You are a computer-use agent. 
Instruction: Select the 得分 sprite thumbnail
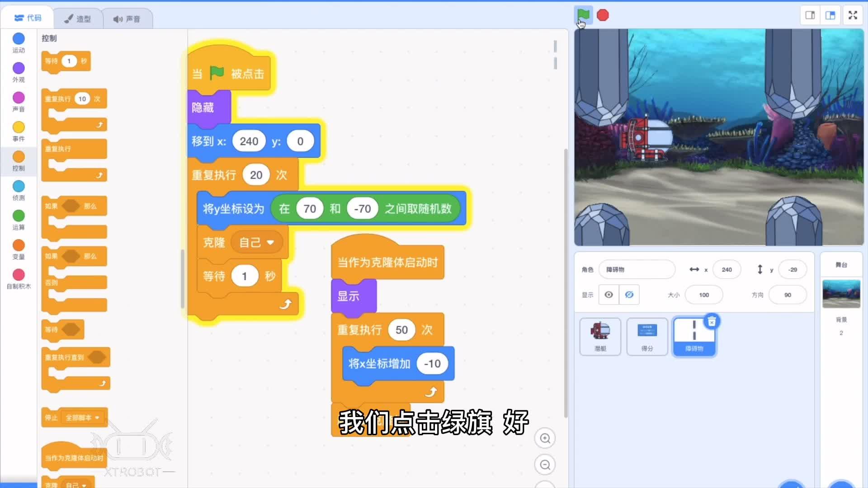coord(647,336)
